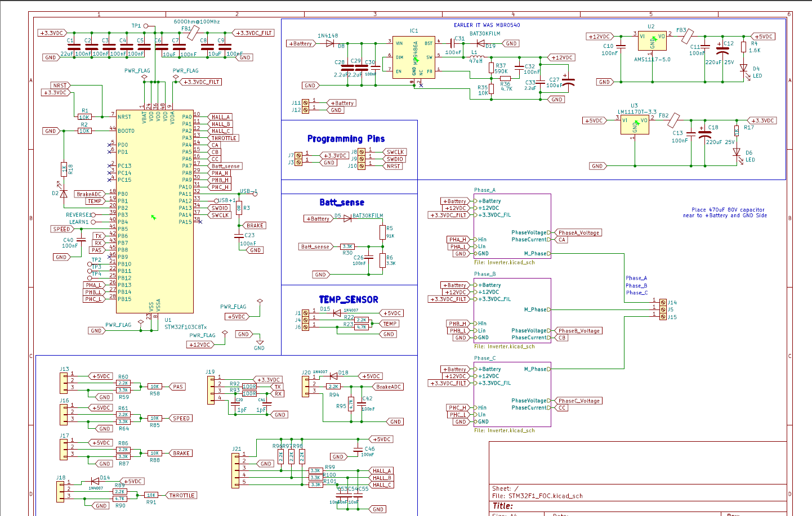Click the SWCLK label beside connector J8

click(394, 152)
